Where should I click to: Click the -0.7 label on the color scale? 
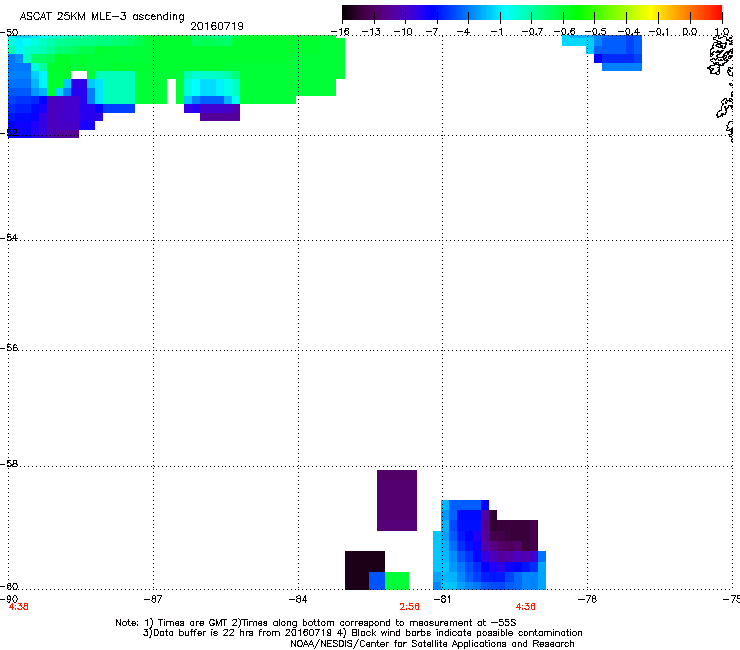[x=531, y=32]
